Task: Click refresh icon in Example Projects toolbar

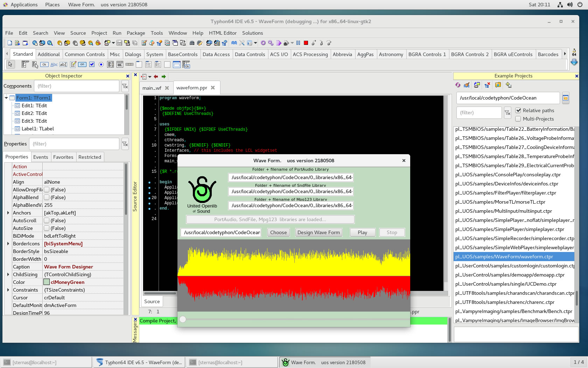Action: pyautogui.click(x=458, y=85)
